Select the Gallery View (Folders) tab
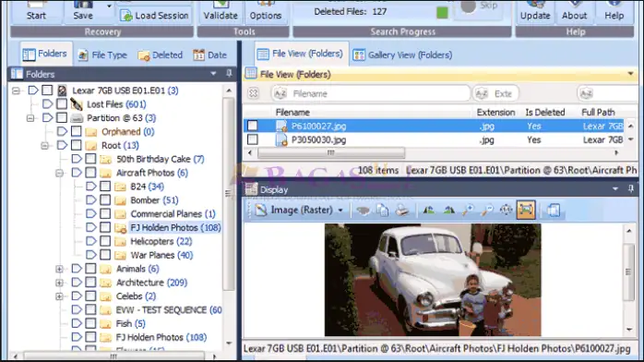This screenshot has height=362, width=644. coord(402,55)
